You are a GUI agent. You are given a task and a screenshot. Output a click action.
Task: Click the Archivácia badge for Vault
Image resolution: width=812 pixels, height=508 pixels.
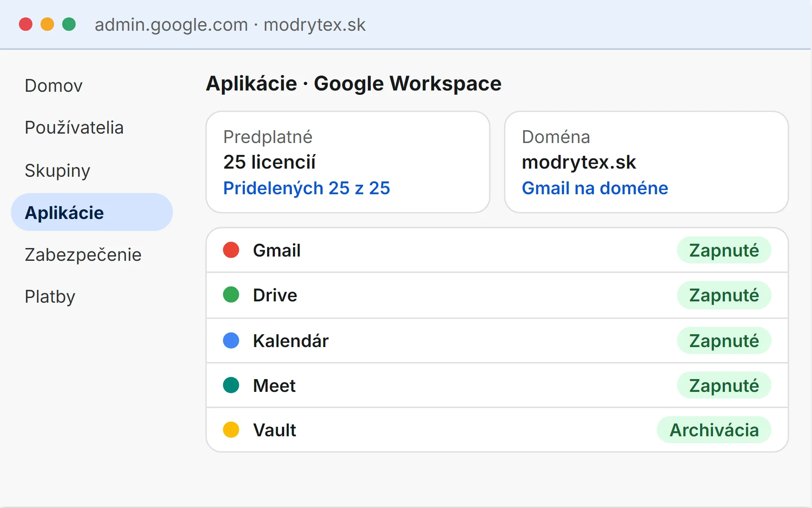point(714,430)
